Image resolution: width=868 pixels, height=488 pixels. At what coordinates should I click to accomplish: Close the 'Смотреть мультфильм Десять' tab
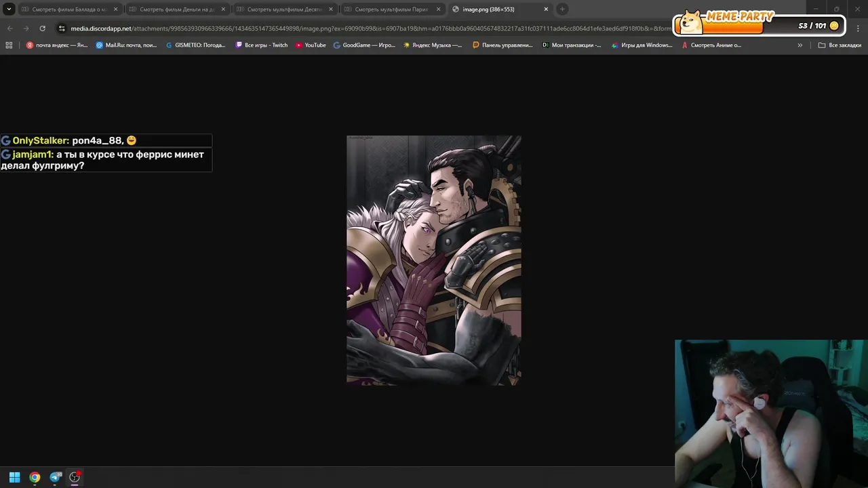click(331, 9)
